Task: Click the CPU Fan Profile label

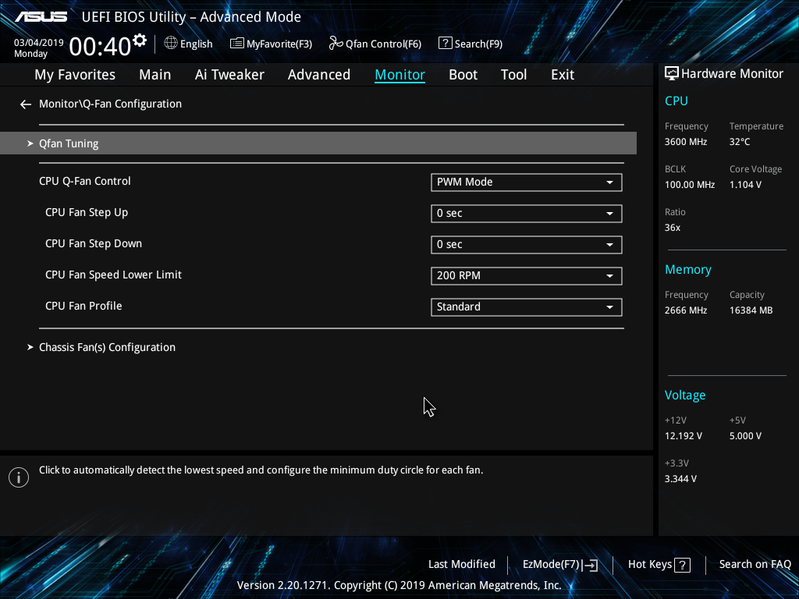Action: [x=84, y=306]
